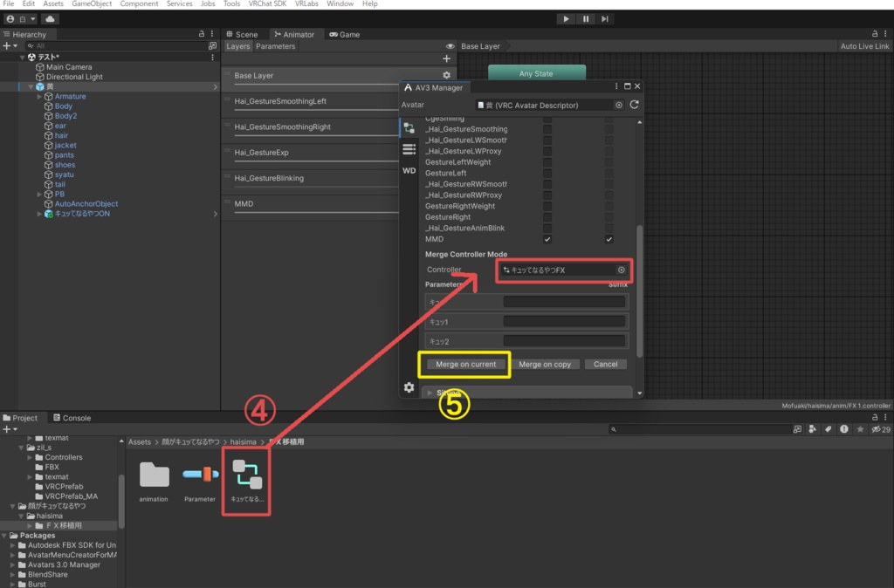894x588 pixels.
Task: Expand the PB object in Hierarchy
Action: point(39,194)
